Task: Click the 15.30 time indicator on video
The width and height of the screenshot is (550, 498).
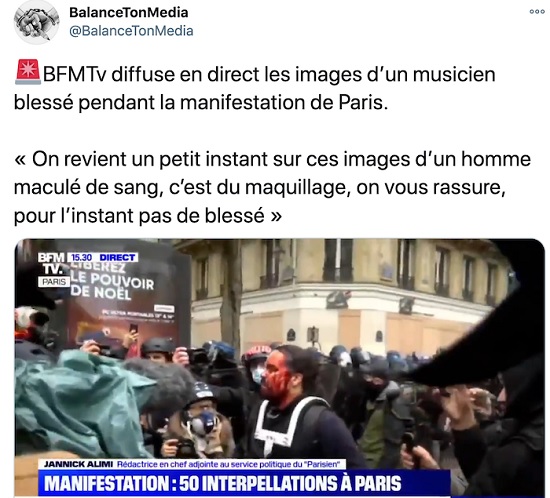Action: coord(81,257)
